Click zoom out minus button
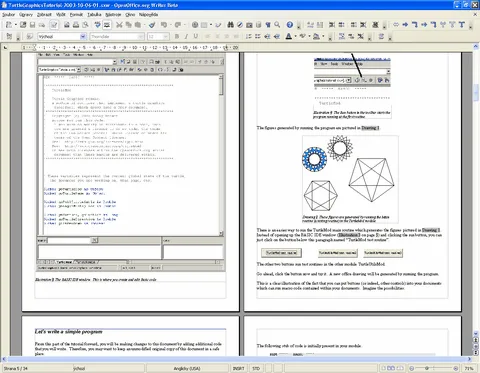The width and height of the screenshot is (480, 373). 412,368
